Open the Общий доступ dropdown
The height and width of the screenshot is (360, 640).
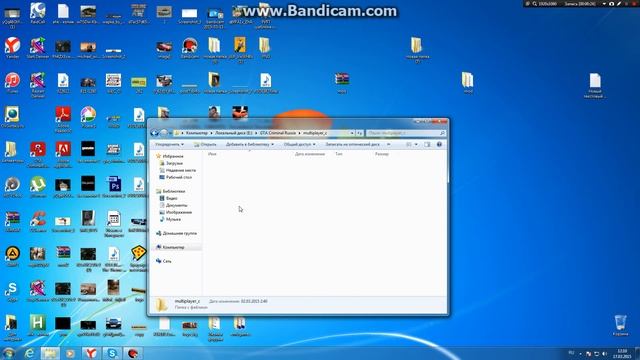[x=300, y=144]
